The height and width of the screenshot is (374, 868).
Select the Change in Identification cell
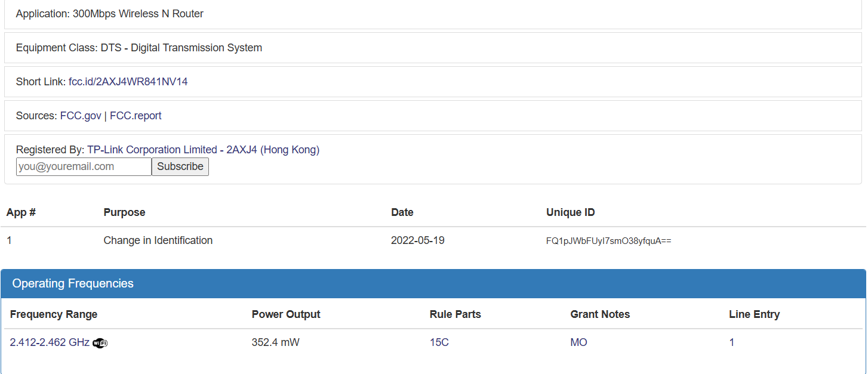(158, 240)
